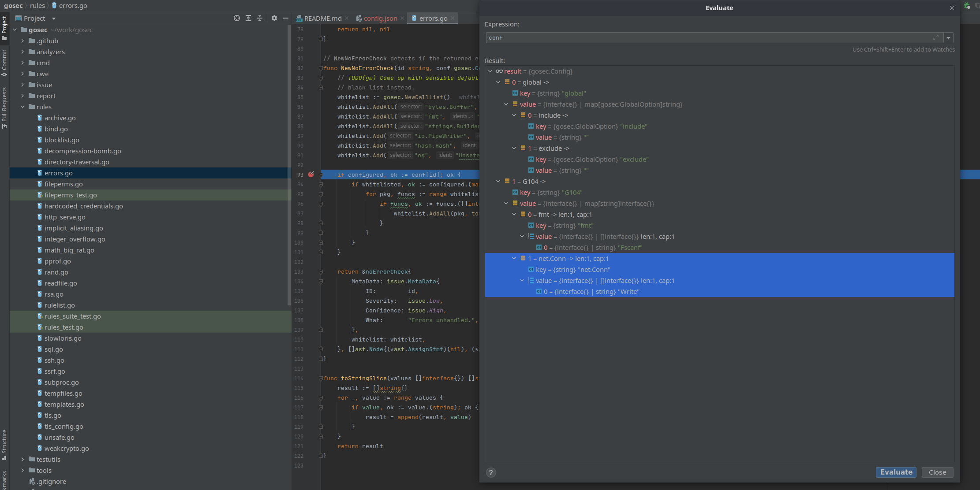Open Project panel gear settings
This screenshot has width=980, height=490.
[274, 18]
